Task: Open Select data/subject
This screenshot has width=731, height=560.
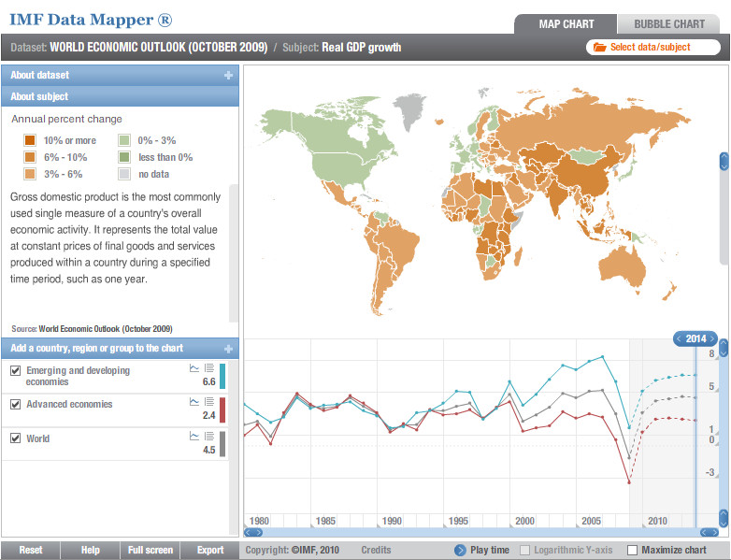Action: [653, 47]
